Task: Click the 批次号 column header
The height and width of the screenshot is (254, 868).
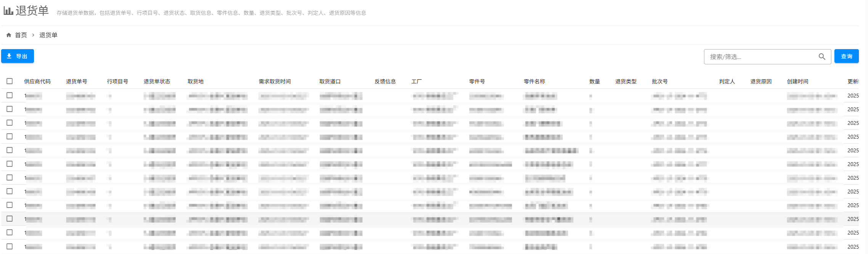Action: point(660,81)
